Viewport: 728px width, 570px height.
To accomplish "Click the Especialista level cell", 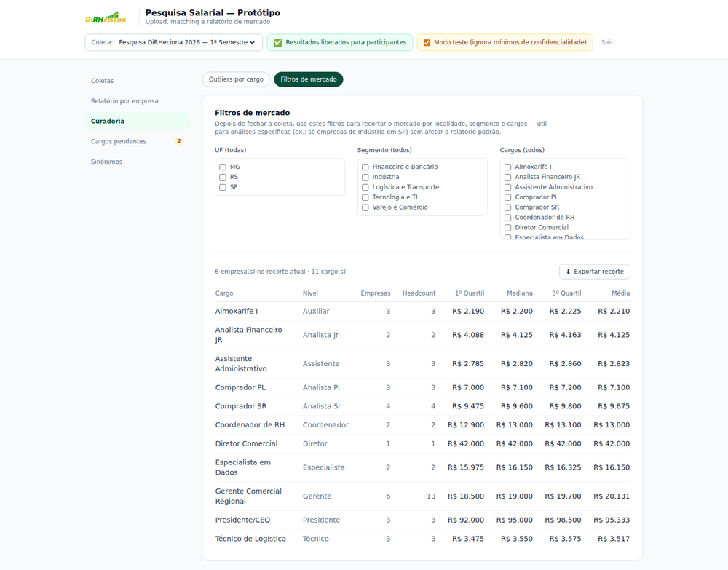I will coord(324,467).
